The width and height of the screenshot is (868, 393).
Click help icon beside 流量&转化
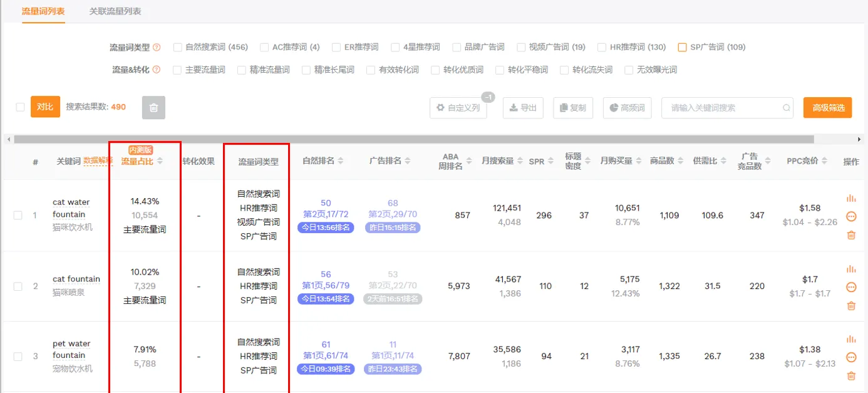(157, 70)
